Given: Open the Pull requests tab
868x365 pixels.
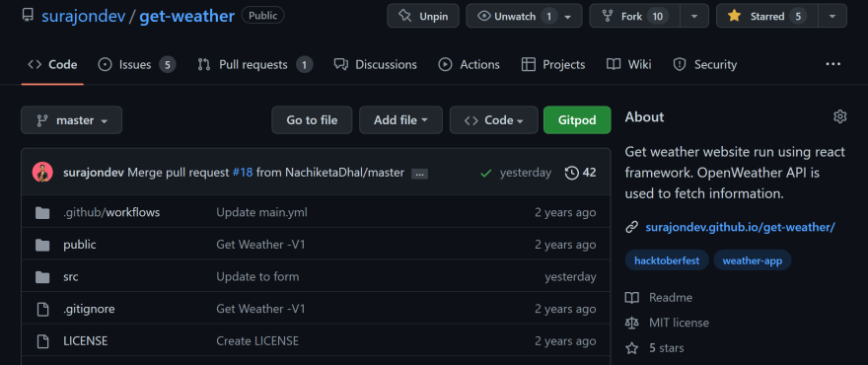Looking at the screenshot, I should tap(255, 65).
